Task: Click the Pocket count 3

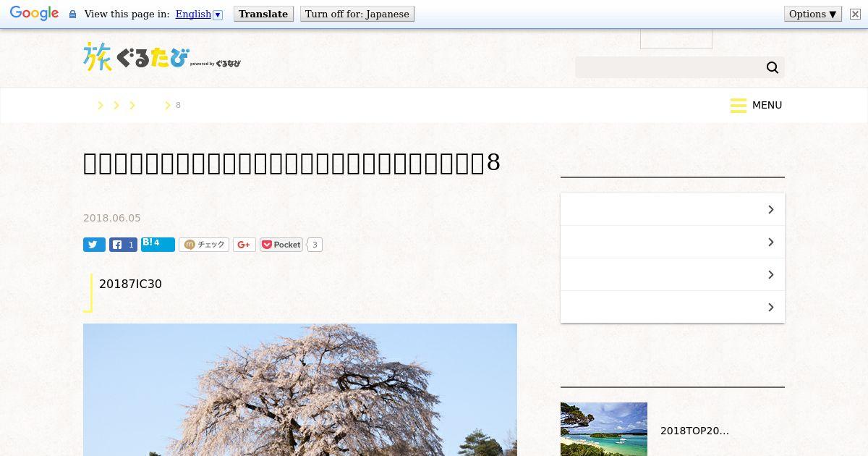Action: (x=315, y=245)
